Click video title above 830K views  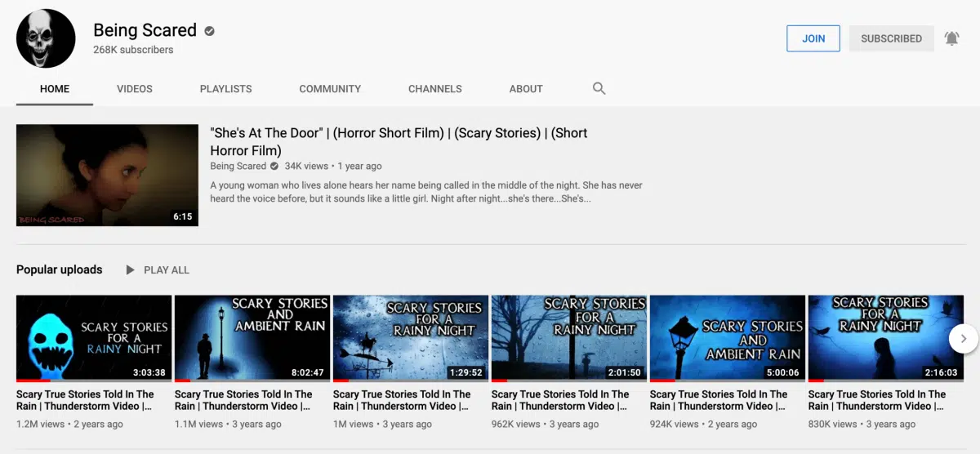coord(877,400)
